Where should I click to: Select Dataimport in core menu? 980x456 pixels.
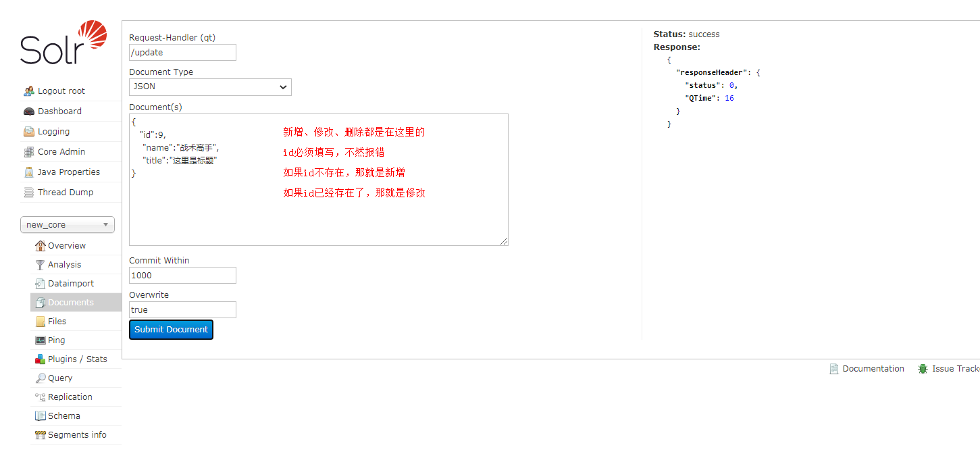[76, 284]
